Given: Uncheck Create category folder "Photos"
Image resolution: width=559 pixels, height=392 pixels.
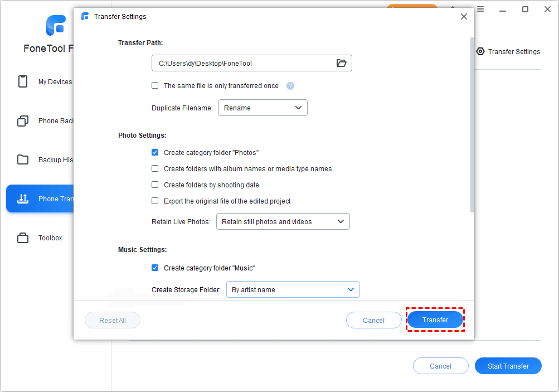Looking at the screenshot, I should click(155, 152).
